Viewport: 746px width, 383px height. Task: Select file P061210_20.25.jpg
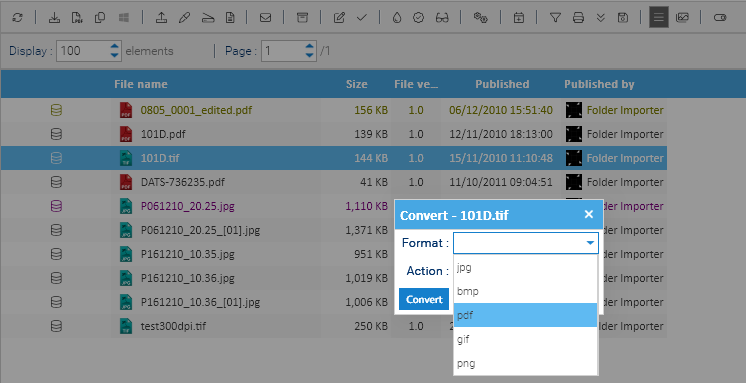[x=187, y=206]
